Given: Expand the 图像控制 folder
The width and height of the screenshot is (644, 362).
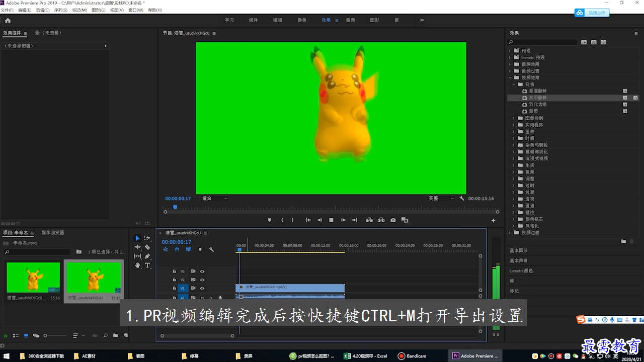Looking at the screenshot, I should tap(514, 118).
